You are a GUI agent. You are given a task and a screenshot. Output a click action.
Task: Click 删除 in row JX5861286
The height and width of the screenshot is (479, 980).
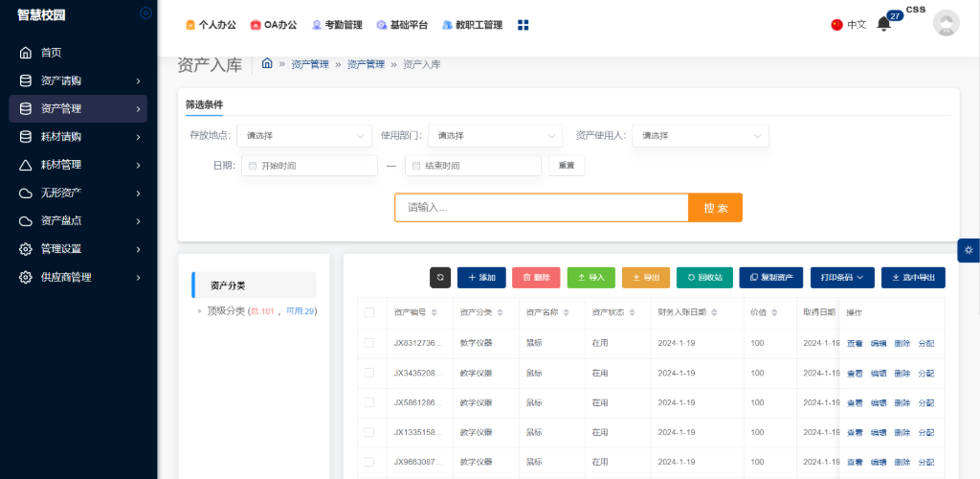coord(902,402)
